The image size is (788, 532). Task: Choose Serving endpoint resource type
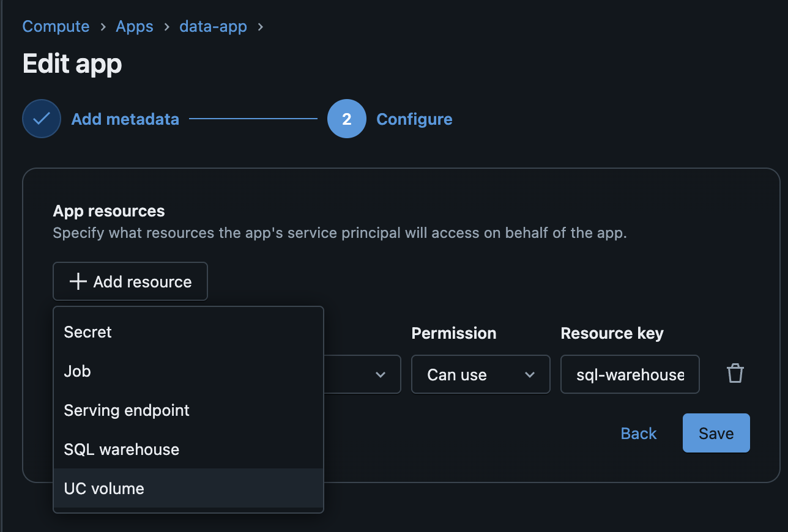click(x=127, y=410)
